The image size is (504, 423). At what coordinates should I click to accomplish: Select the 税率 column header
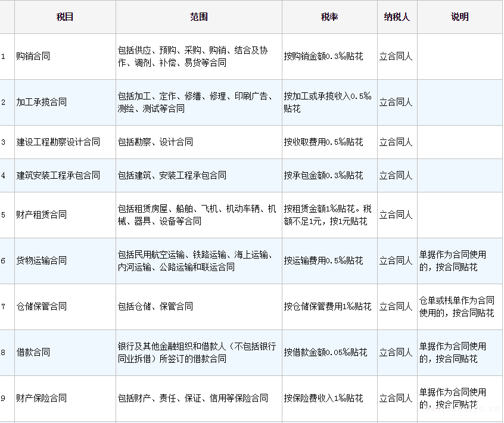click(x=329, y=17)
